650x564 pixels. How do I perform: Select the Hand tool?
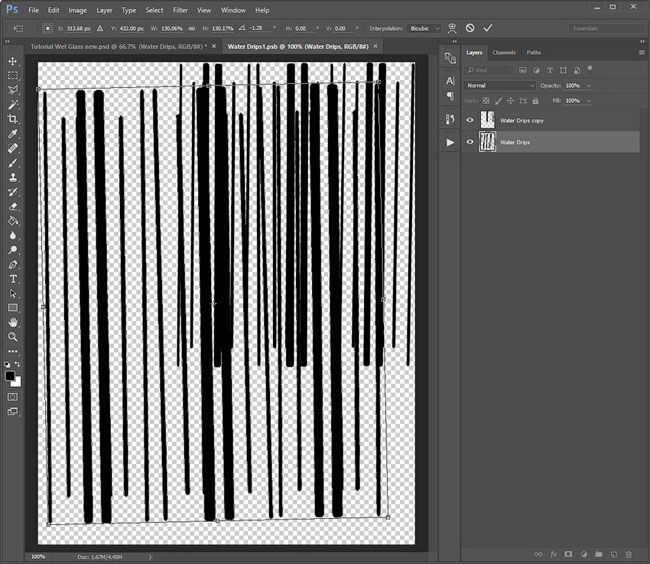click(x=13, y=322)
